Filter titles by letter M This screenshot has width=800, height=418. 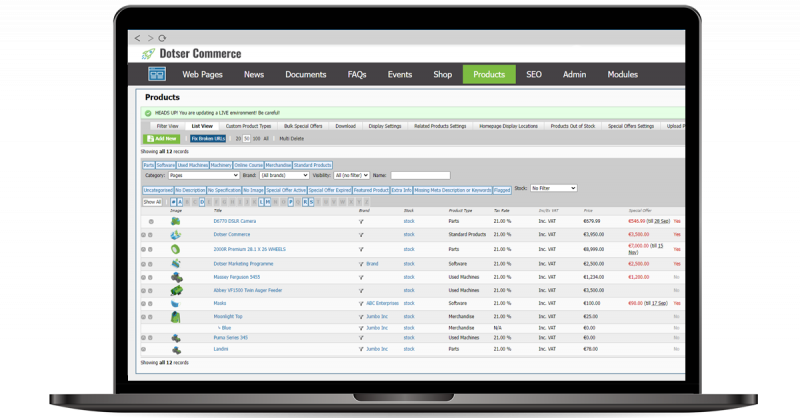[268, 202]
